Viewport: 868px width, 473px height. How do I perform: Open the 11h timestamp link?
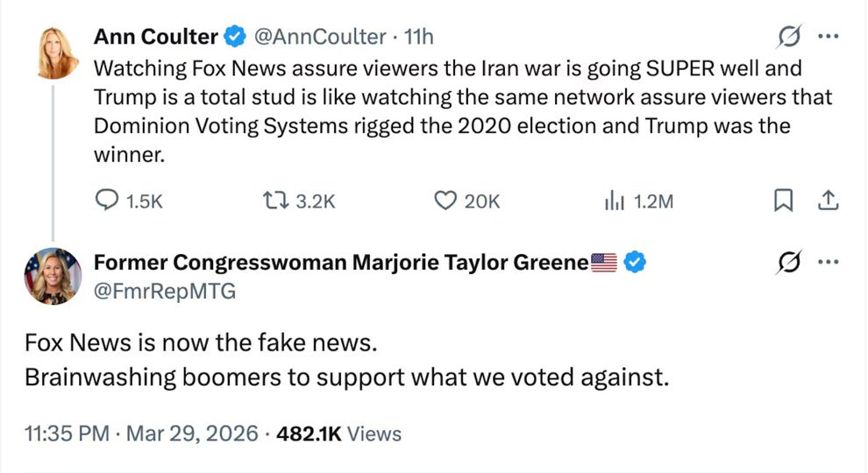click(x=417, y=37)
